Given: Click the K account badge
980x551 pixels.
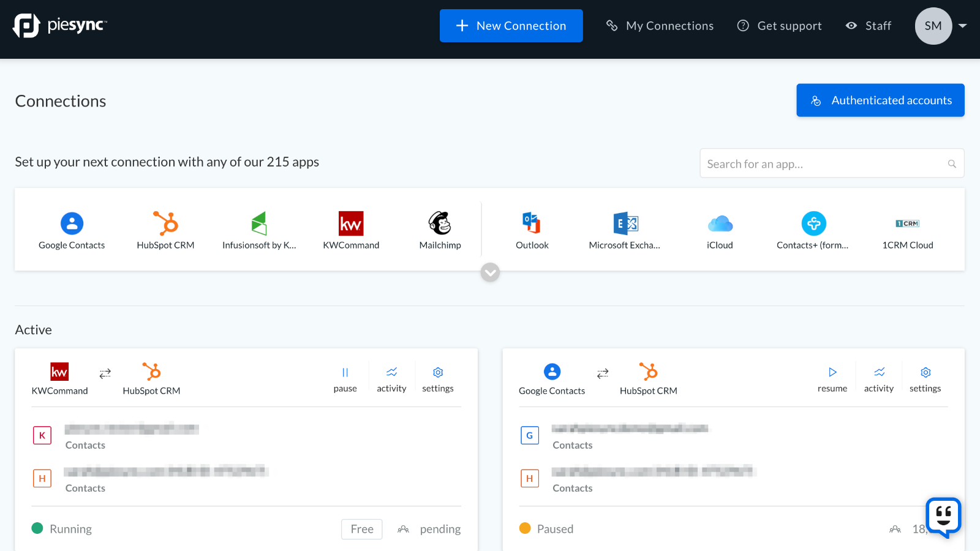Looking at the screenshot, I should pyautogui.click(x=42, y=435).
